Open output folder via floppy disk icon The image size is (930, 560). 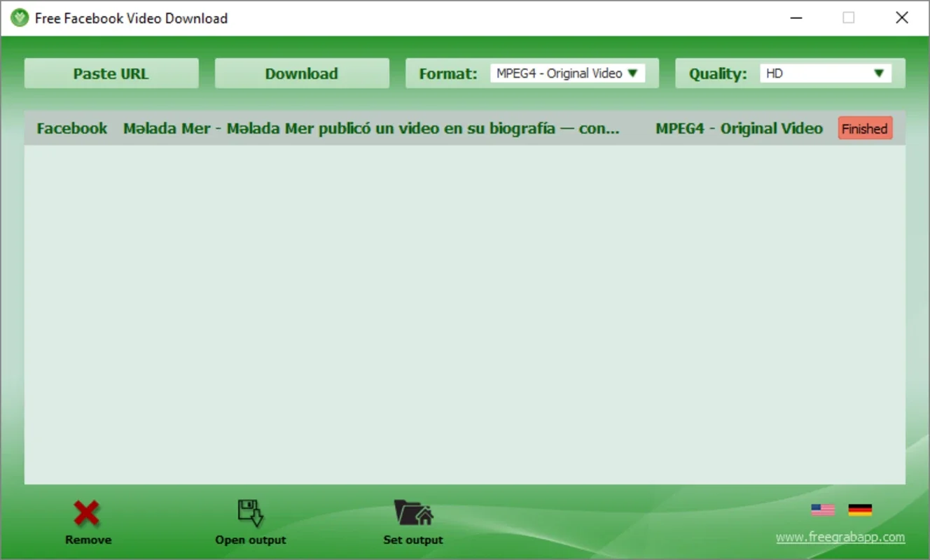251,513
